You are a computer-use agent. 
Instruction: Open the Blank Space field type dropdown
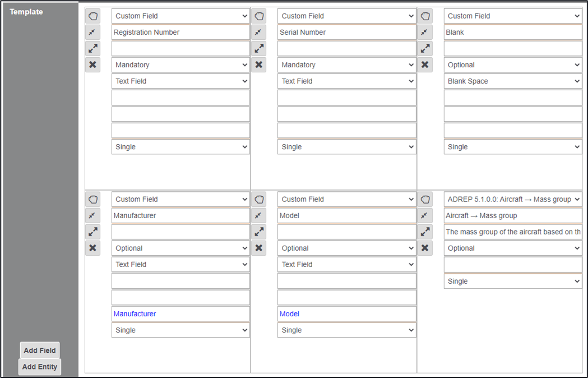pos(513,81)
